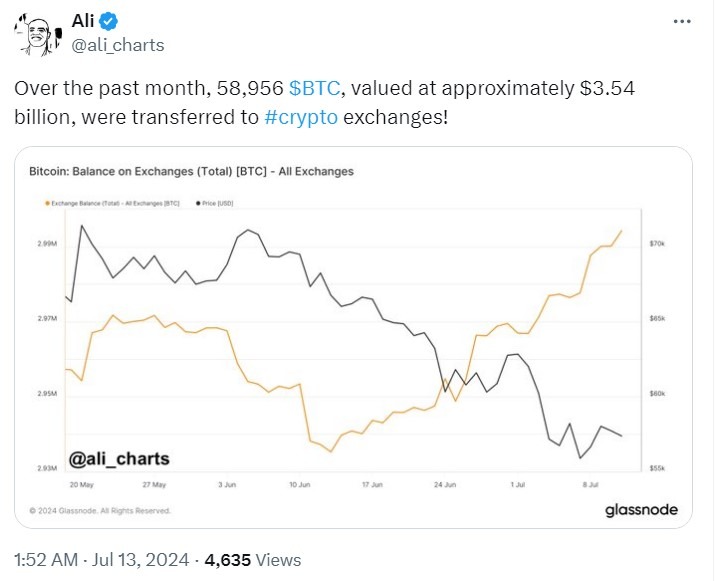Open the $BTC cashtag link
This screenshot has height=581, width=715.
coord(313,88)
